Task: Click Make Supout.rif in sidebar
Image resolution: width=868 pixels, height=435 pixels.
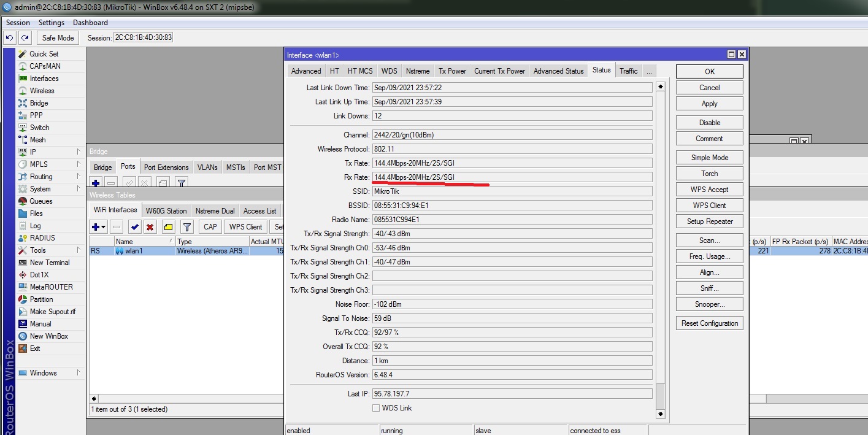Action: tap(52, 312)
